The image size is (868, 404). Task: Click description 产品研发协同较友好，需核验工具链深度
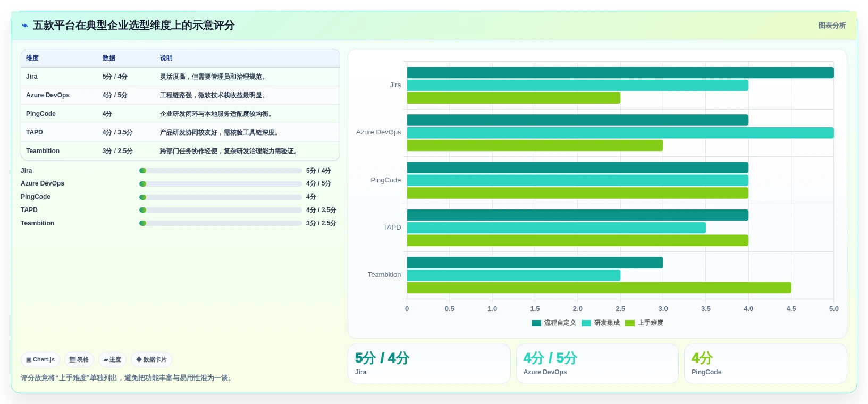tap(219, 132)
